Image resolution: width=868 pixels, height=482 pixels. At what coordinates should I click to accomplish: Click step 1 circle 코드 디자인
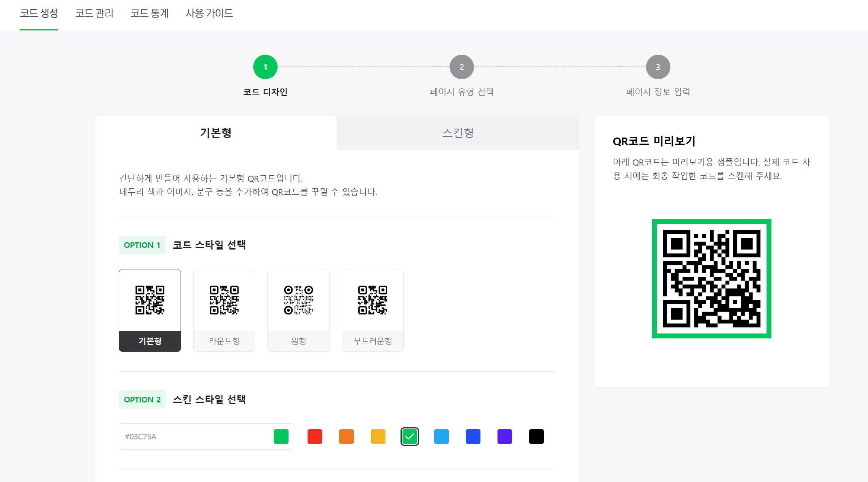[x=265, y=67]
